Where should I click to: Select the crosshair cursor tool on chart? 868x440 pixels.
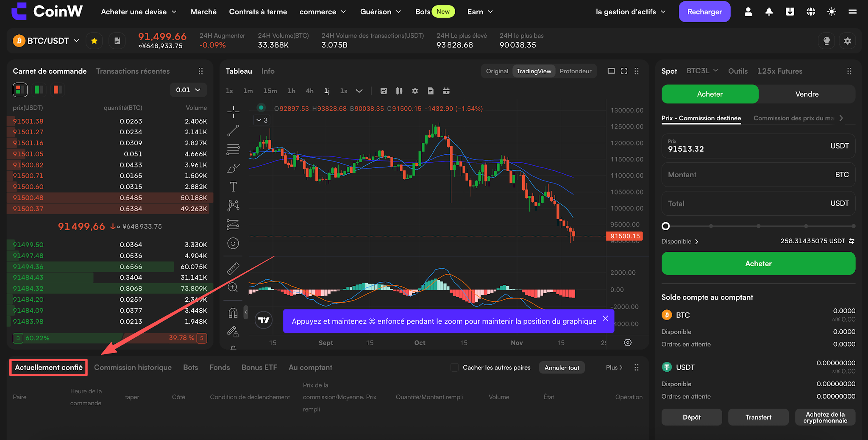[x=233, y=112]
